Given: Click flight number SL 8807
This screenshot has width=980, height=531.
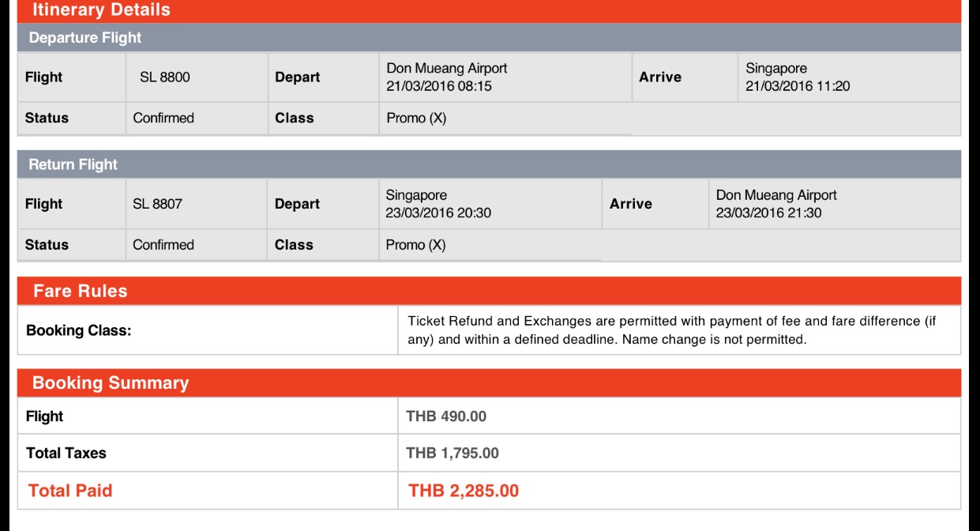Looking at the screenshot, I should [157, 204].
